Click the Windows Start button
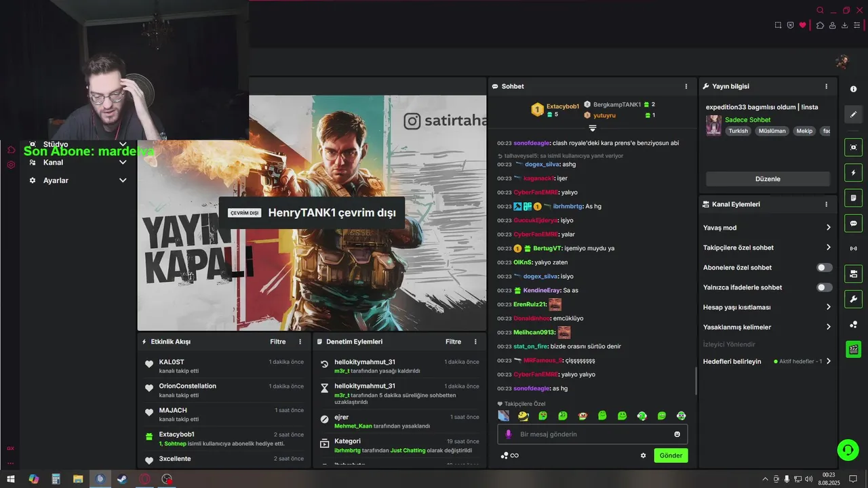 point(11,479)
